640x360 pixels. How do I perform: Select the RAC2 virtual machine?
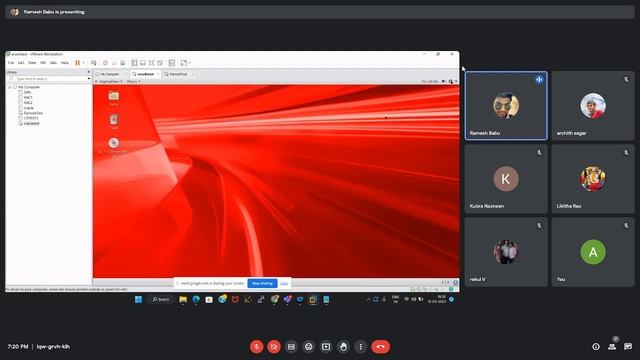click(28, 103)
